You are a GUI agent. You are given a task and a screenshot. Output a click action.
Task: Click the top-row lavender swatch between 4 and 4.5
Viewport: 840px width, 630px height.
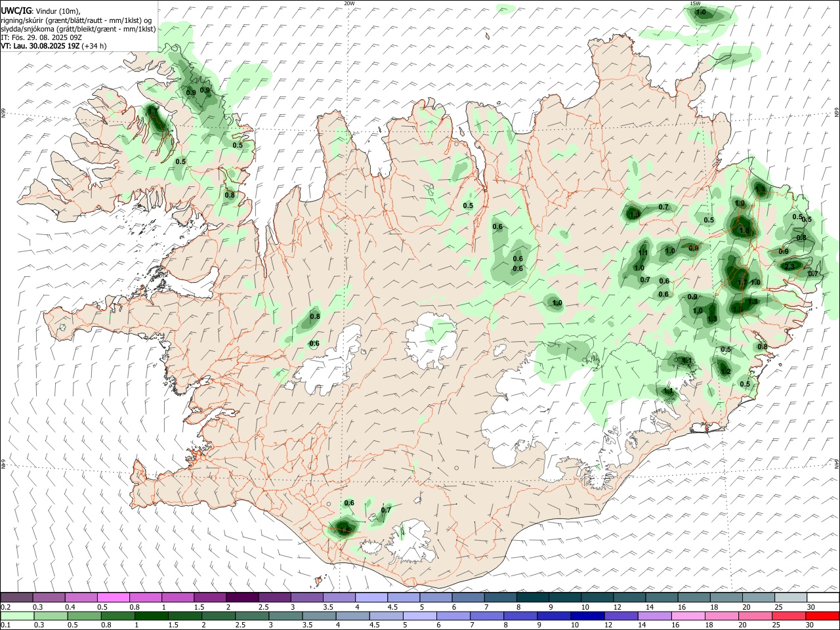(x=371, y=597)
